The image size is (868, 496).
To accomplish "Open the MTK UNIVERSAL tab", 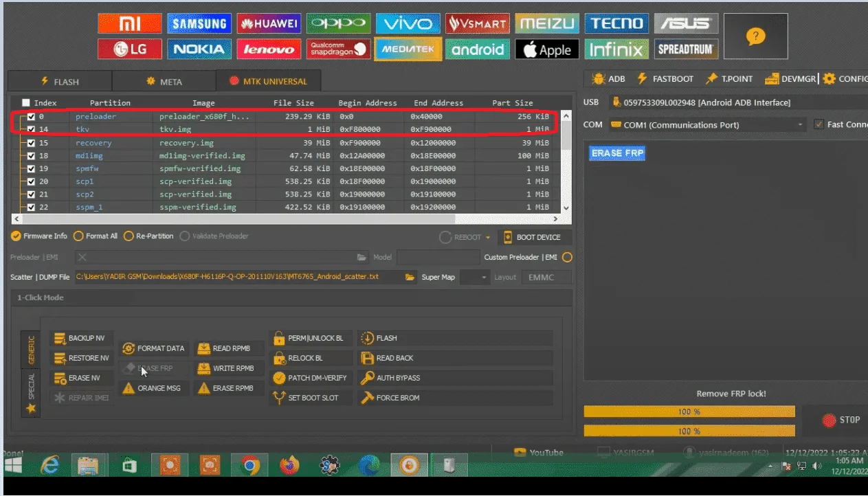I will pos(268,81).
